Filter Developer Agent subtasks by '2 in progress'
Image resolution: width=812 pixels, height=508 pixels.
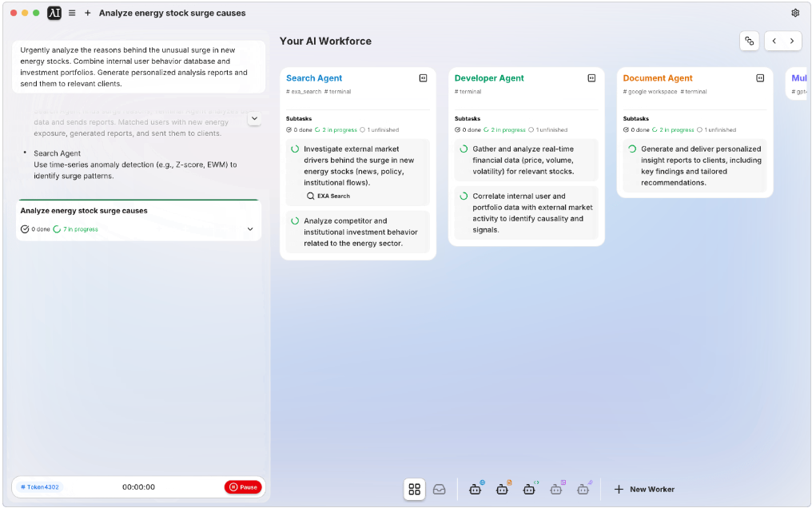(x=504, y=130)
